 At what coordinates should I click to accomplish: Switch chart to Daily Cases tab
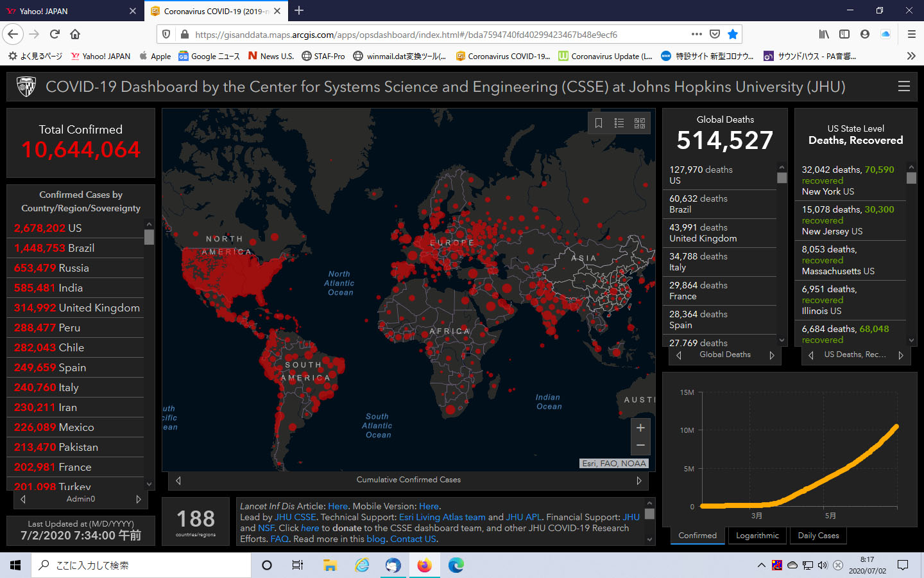tap(818, 536)
